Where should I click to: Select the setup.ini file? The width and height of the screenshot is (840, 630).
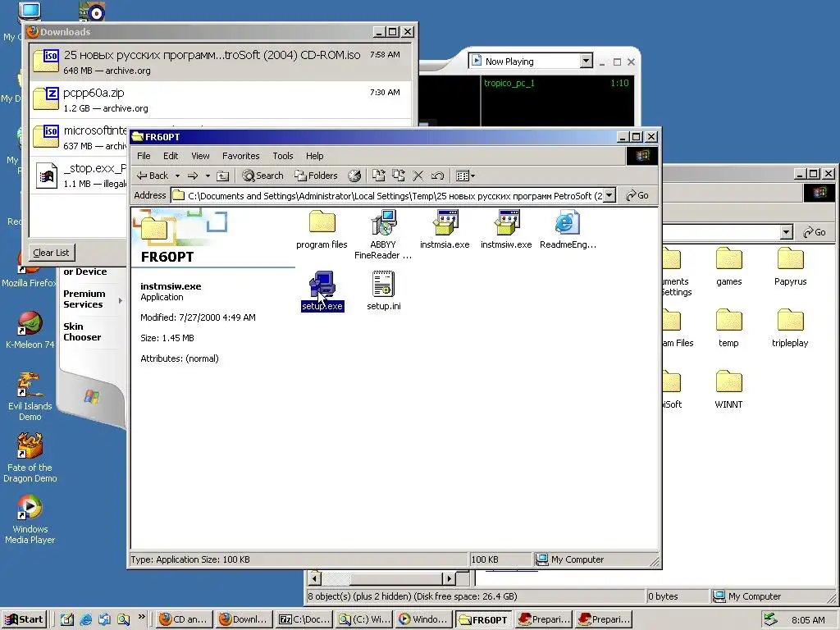tap(384, 291)
